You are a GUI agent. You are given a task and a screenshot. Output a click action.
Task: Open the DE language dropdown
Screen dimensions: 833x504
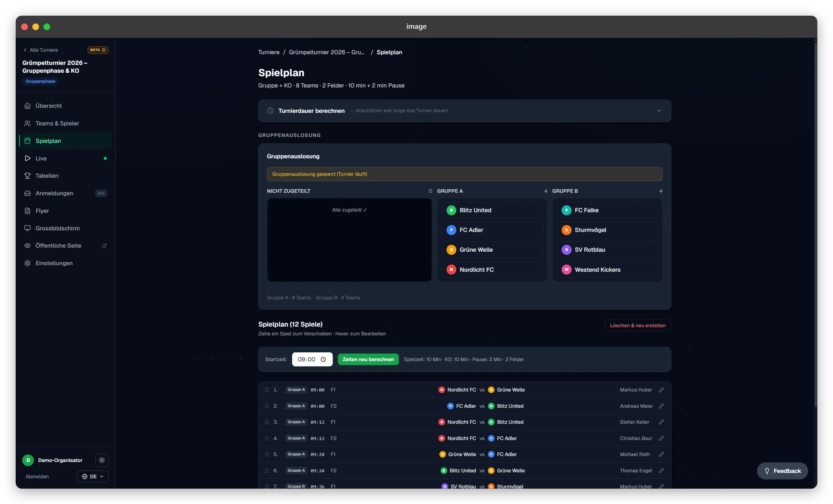pos(93,476)
